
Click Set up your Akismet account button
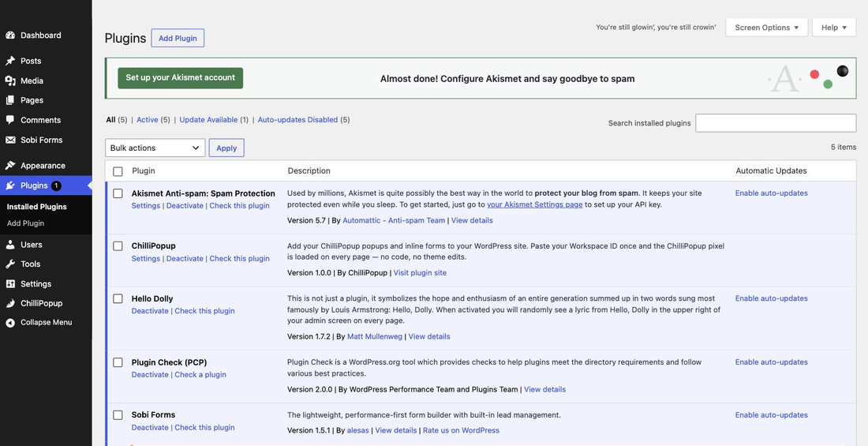[181, 78]
